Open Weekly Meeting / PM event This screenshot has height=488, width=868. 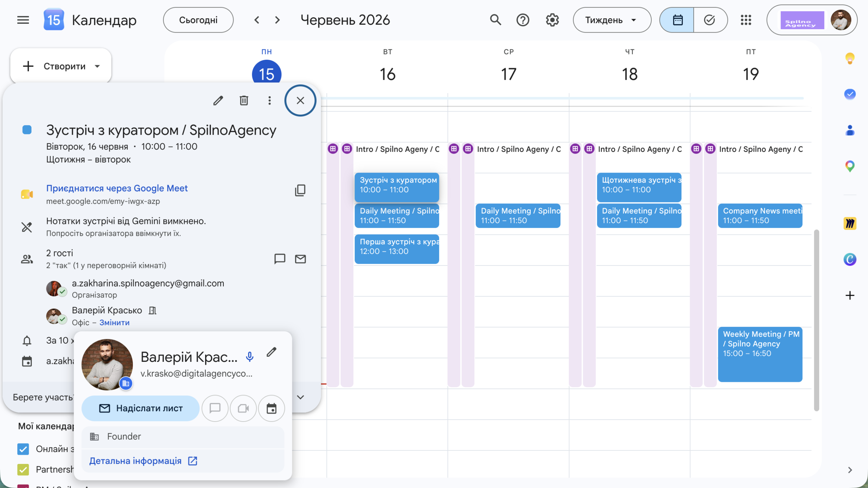(760, 354)
